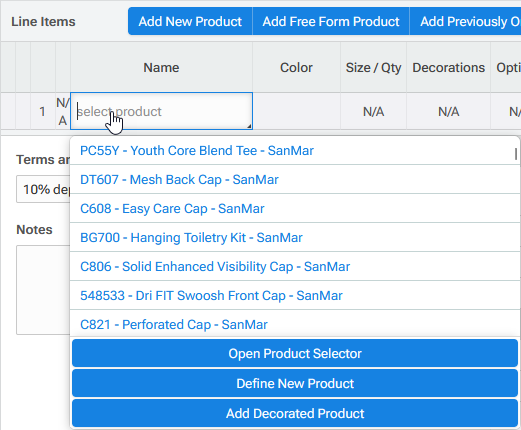Click the Color column header
This screenshot has height=430, width=521.
pos(296,67)
